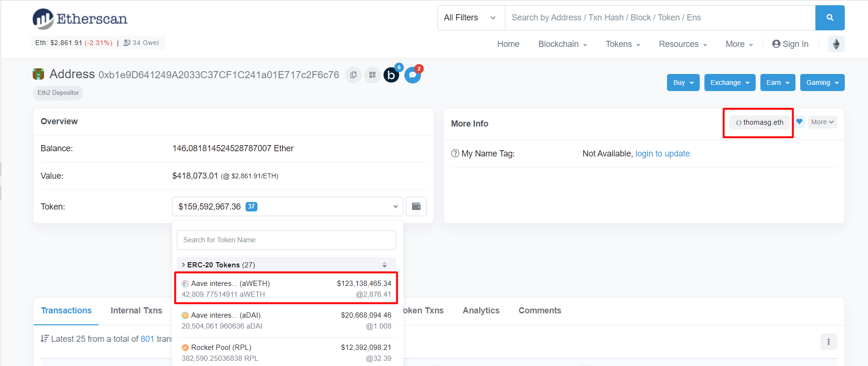Open the Gaming dropdown button
This screenshot has height=366, width=868.
822,82
